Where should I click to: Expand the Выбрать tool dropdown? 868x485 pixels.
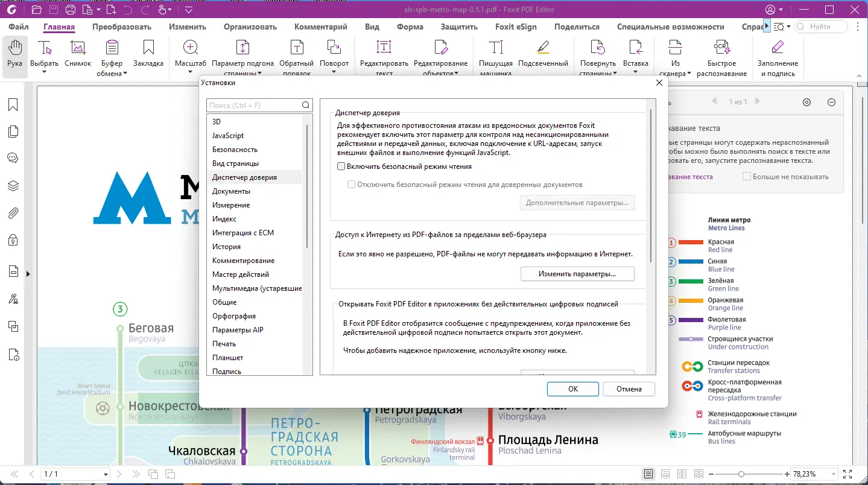pos(45,72)
